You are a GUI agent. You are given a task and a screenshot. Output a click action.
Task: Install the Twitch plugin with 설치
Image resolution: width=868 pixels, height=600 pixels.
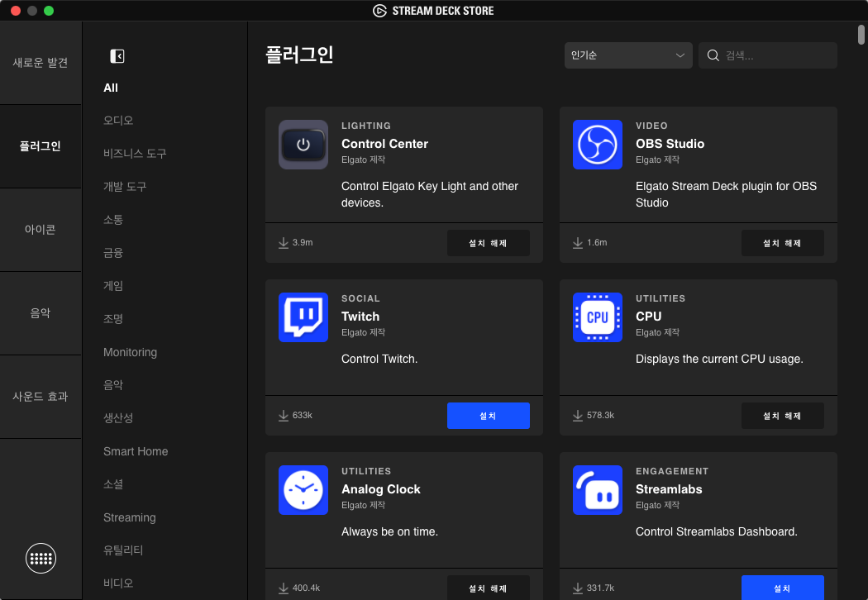(489, 416)
